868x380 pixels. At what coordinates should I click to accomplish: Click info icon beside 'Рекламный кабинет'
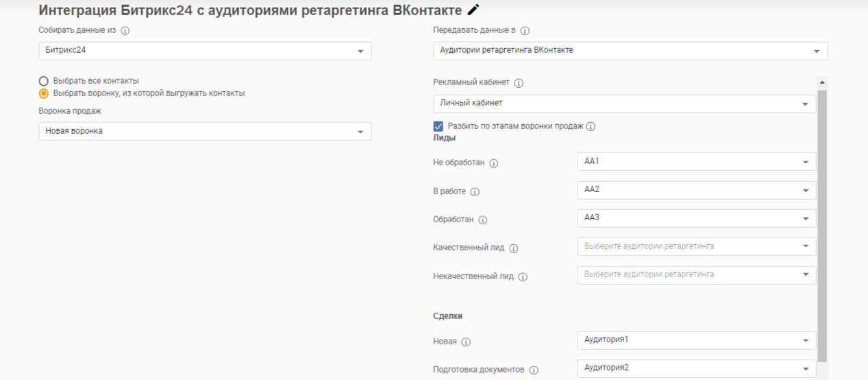tap(519, 83)
